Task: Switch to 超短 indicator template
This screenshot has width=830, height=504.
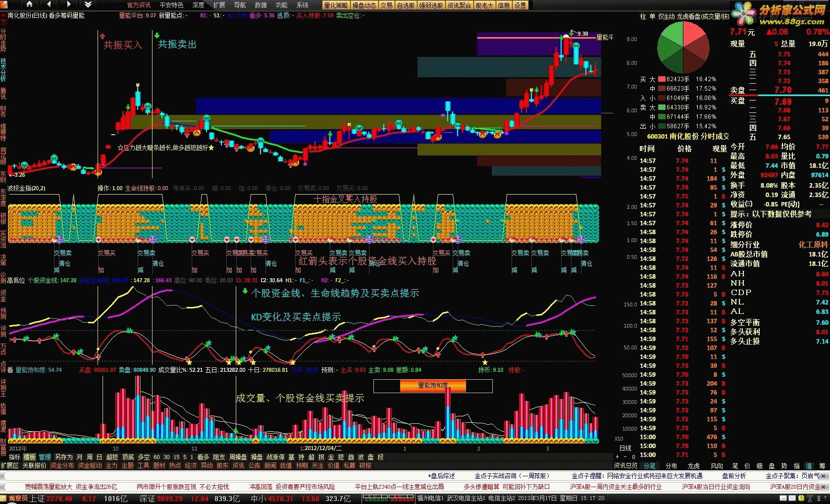Action: click(x=112, y=457)
